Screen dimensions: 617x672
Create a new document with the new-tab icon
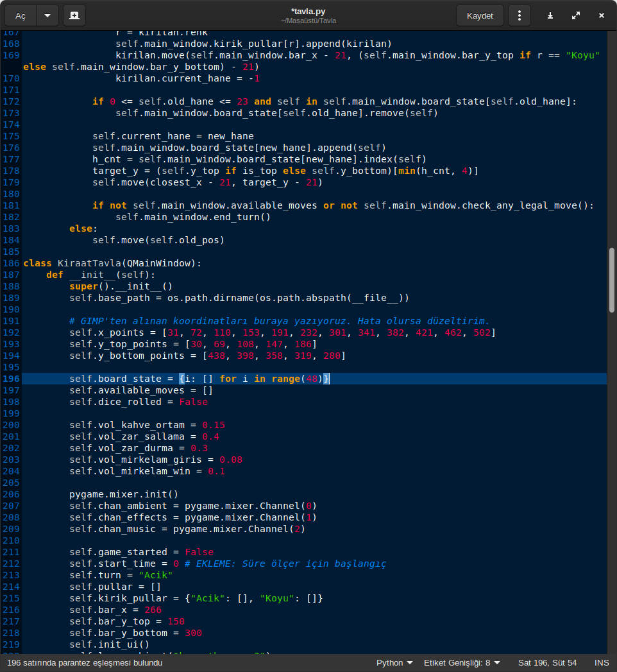pyautogui.click(x=74, y=15)
